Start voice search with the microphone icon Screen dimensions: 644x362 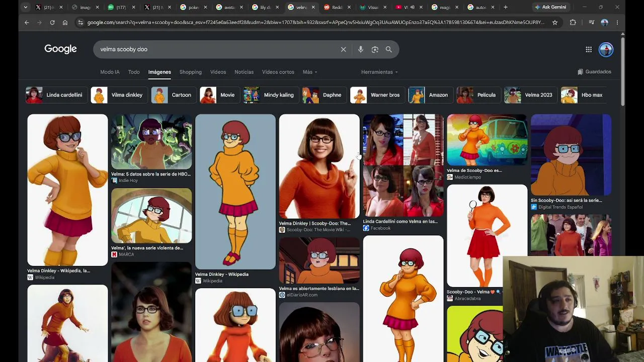point(360,49)
